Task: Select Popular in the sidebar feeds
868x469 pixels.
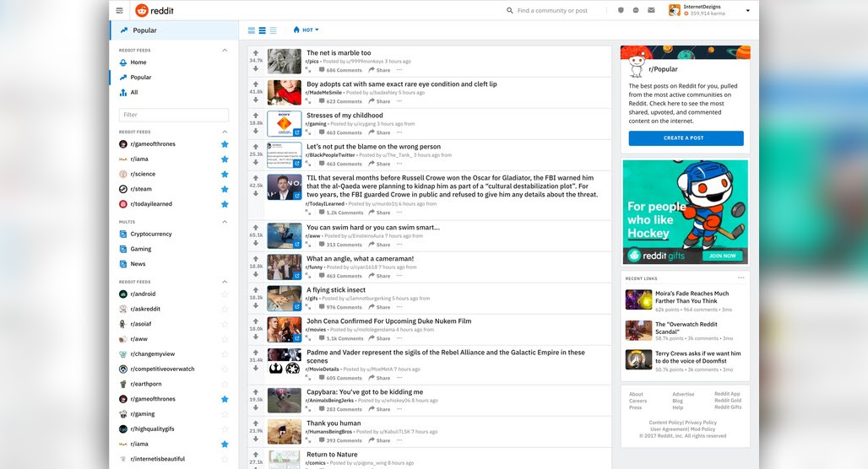Action: pos(141,78)
